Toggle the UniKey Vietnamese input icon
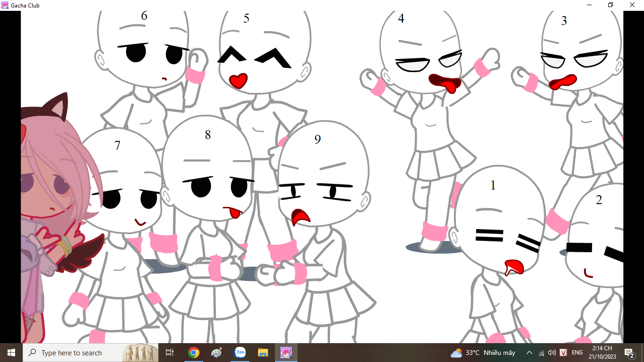644x362 pixels. (x=563, y=353)
